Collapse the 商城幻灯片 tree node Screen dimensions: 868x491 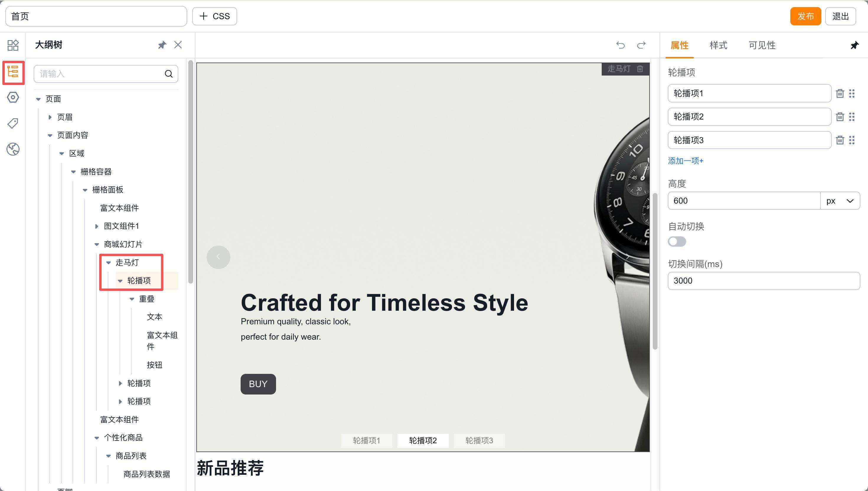click(x=97, y=245)
